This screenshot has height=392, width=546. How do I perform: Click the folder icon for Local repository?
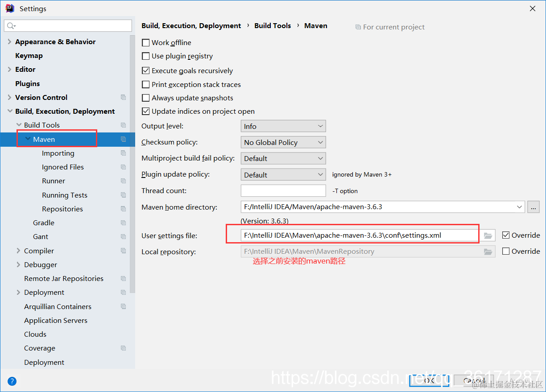click(x=488, y=252)
